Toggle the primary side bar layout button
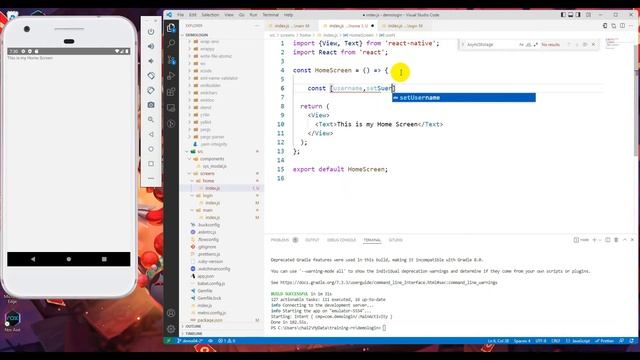 click(563, 15)
